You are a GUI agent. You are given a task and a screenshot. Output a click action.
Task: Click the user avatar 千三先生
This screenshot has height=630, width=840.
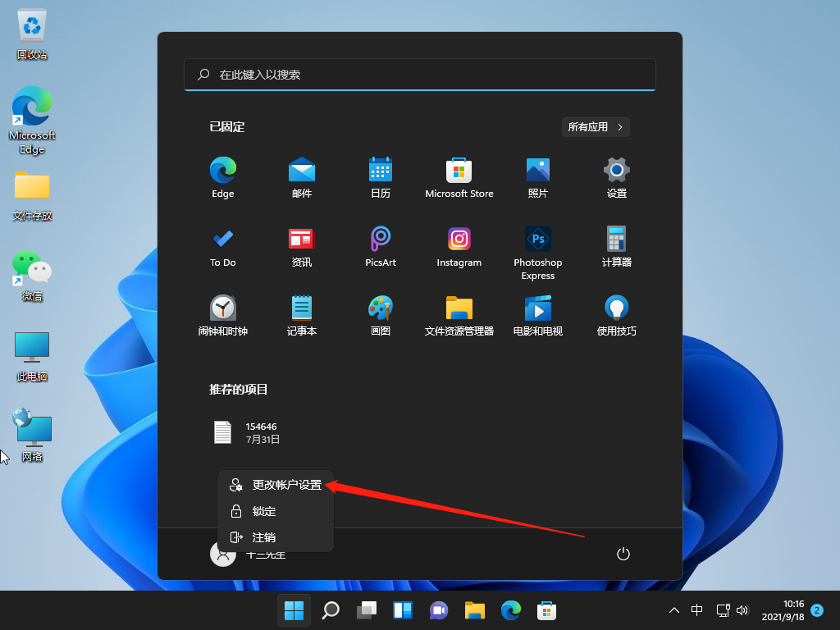222,554
